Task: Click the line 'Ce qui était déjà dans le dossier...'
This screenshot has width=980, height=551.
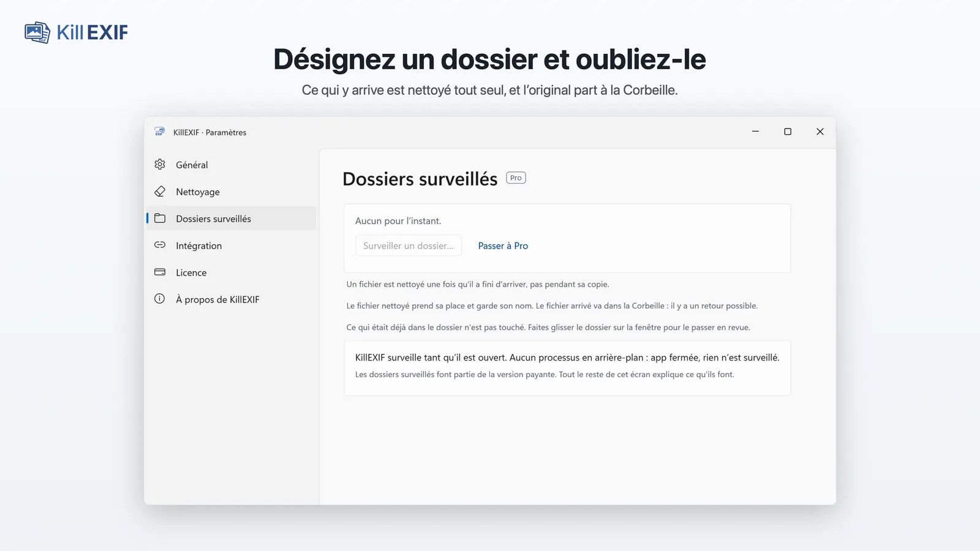Action: 548,327
